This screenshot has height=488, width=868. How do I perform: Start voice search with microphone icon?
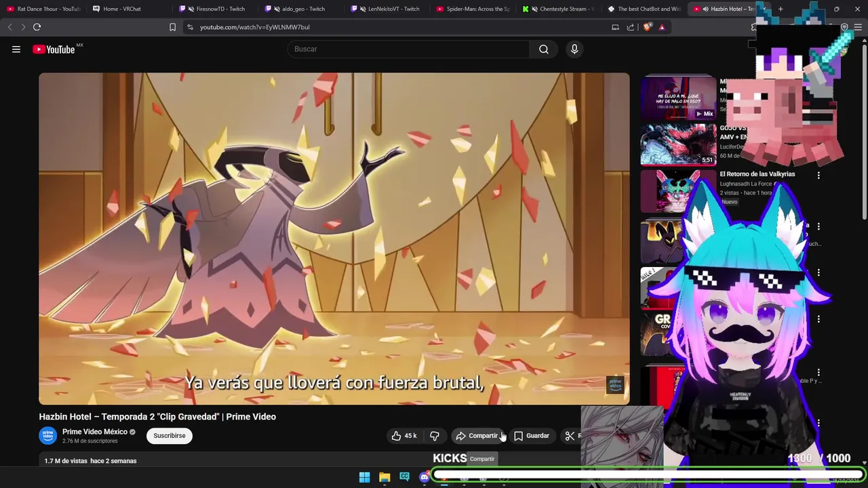pyautogui.click(x=574, y=49)
